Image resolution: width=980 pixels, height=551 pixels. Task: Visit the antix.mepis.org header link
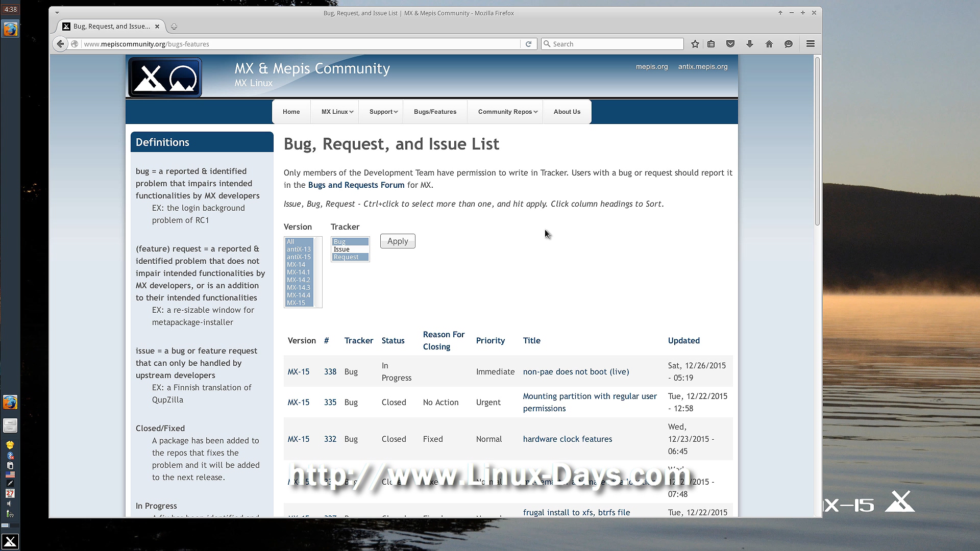tap(702, 67)
